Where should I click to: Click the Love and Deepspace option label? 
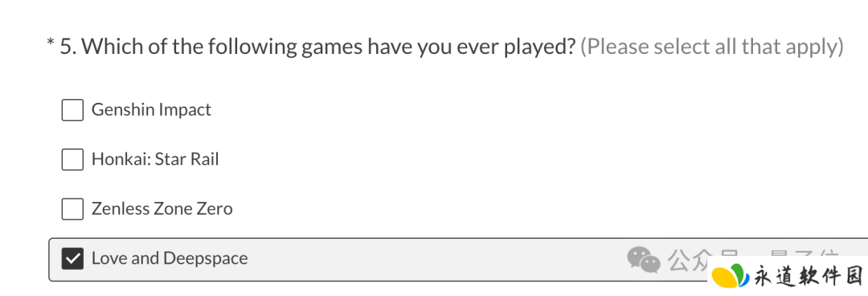(170, 258)
